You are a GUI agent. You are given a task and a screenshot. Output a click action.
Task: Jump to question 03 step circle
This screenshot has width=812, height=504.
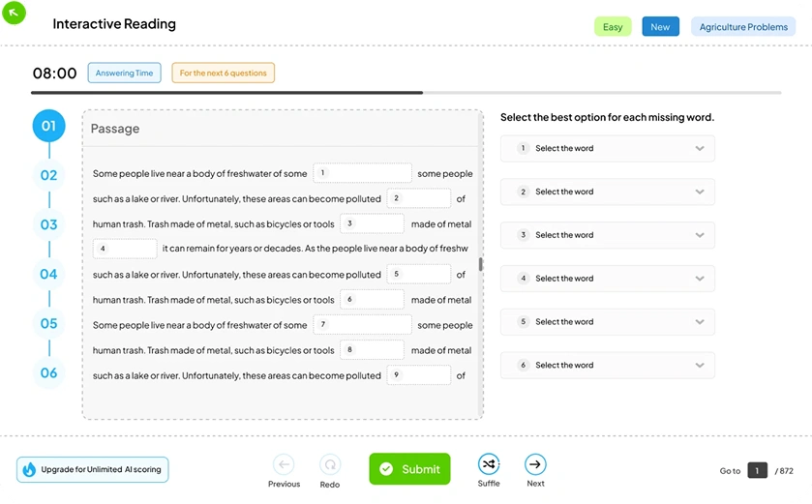point(48,225)
